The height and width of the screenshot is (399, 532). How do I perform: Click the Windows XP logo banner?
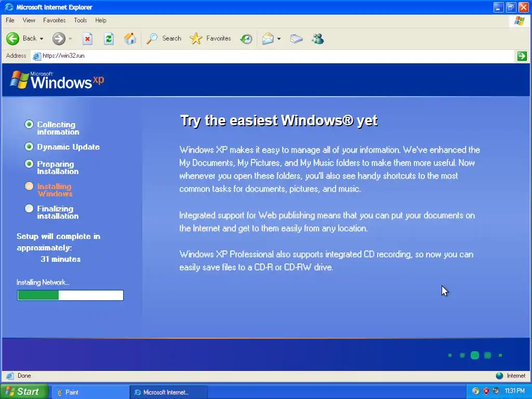(57, 80)
